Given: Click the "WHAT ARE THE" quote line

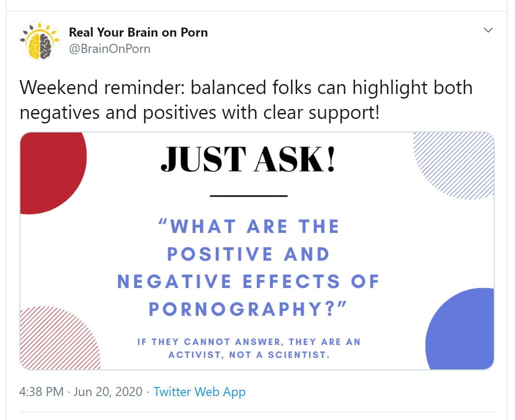Looking at the screenshot, I should click(248, 227).
